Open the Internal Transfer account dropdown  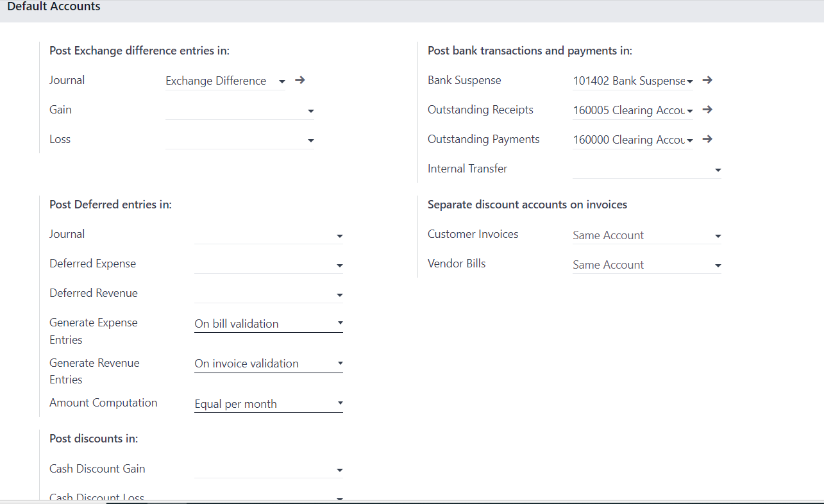point(718,170)
